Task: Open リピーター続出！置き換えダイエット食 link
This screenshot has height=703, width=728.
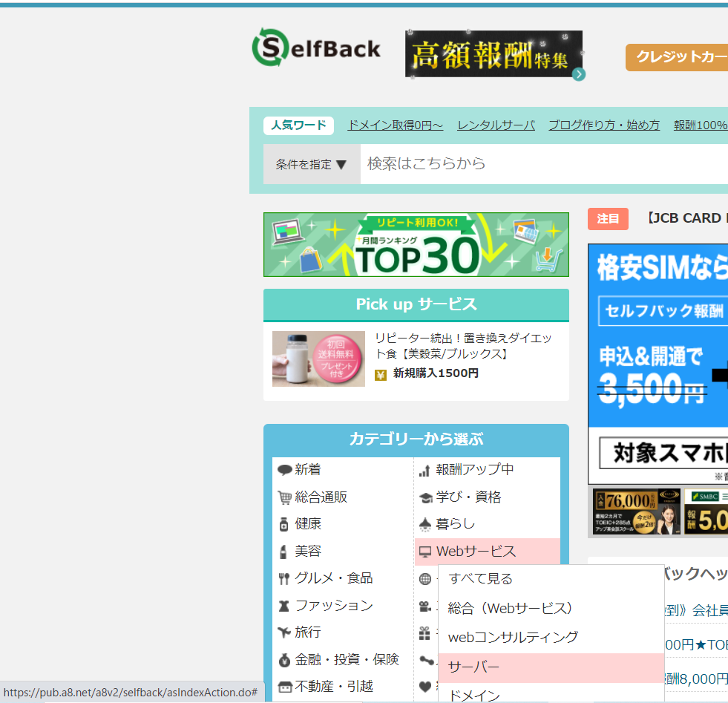Action: (x=463, y=345)
